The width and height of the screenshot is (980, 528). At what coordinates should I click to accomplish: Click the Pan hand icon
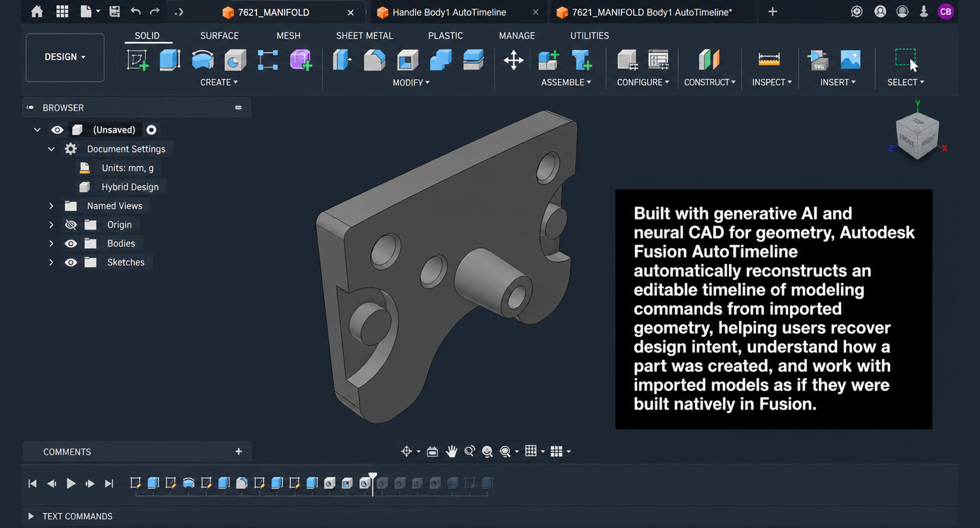pos(452,451)
